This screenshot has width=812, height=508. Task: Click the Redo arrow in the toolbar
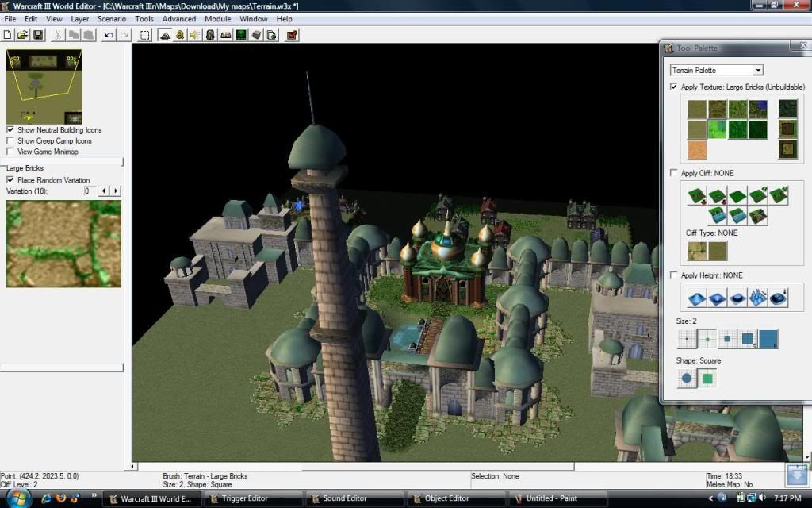[x=124, y=35]
